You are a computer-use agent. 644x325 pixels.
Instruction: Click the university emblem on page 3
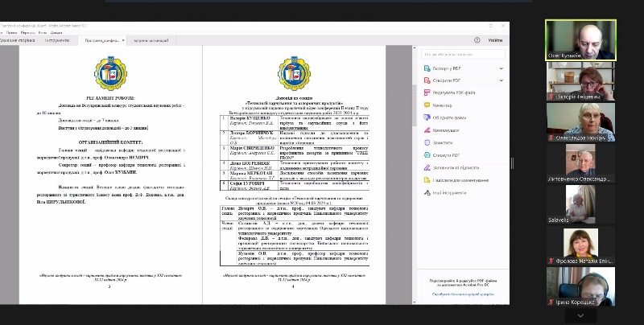pos(110,73)
